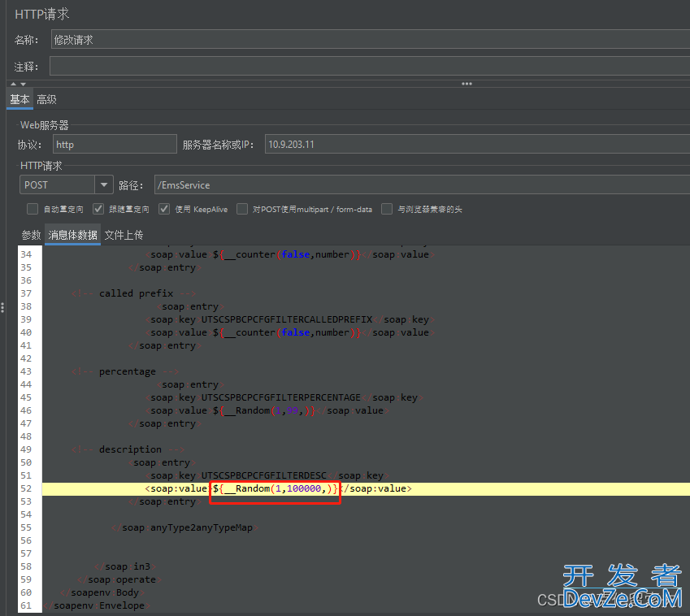Enable the 自动重定向 checkbox
The width and height of the screenshot is (690, 616).
pyautogui.click(x=33, y=209)
